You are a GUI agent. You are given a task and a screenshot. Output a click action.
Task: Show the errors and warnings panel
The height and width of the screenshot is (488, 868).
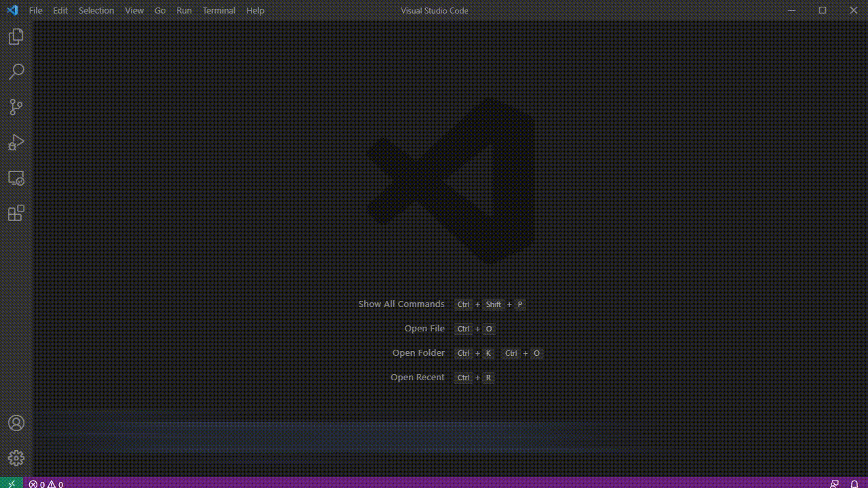(x=44, y=483)
